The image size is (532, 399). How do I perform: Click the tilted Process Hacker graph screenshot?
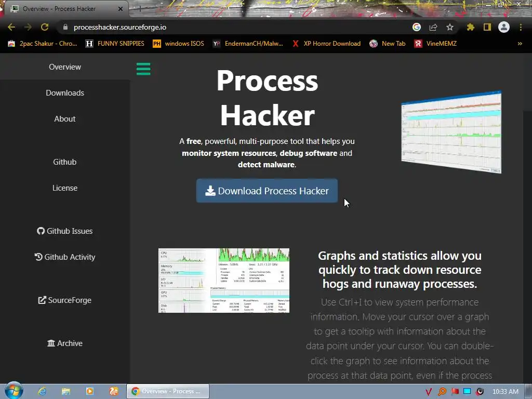[451, 132]
